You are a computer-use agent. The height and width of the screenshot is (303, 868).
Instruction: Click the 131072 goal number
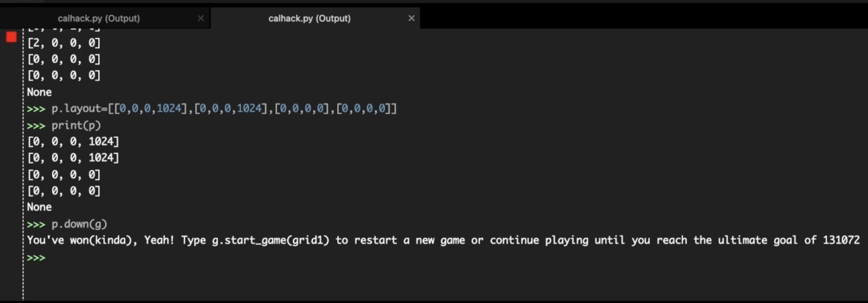tap(841, 240)
